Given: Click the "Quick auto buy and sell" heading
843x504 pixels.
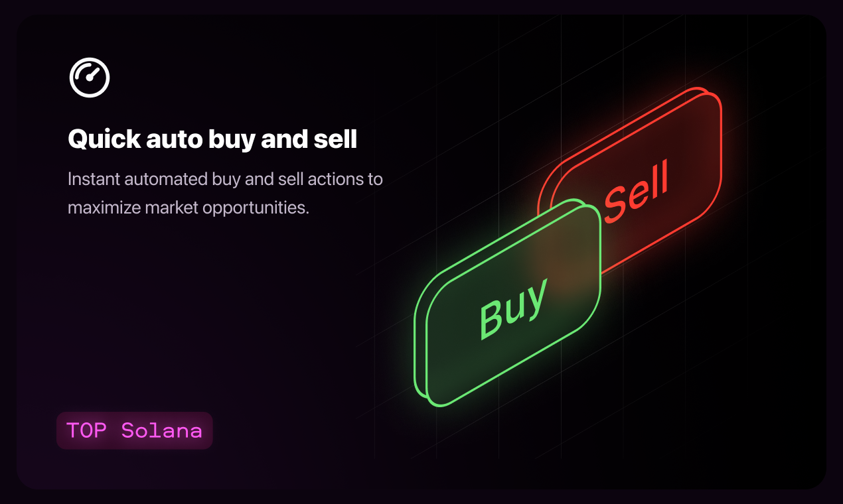Looking at the screenshot, I should pos(212,139).
